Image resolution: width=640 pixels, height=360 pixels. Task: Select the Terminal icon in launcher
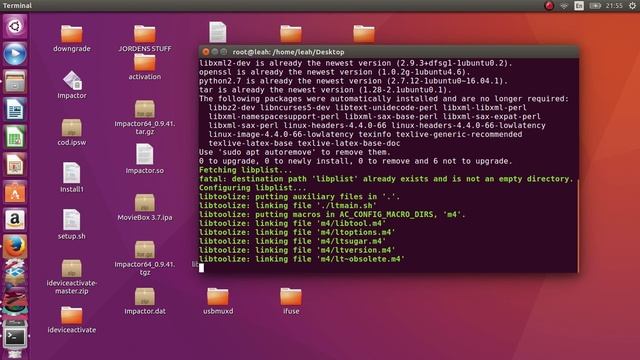tap(15, 337)
